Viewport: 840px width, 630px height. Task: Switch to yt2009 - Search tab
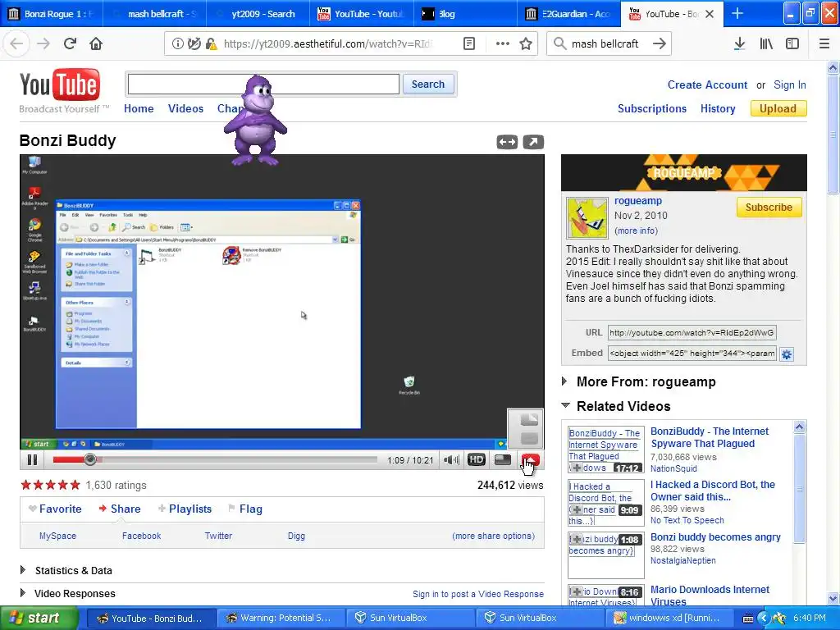click(x=258, y=13)
